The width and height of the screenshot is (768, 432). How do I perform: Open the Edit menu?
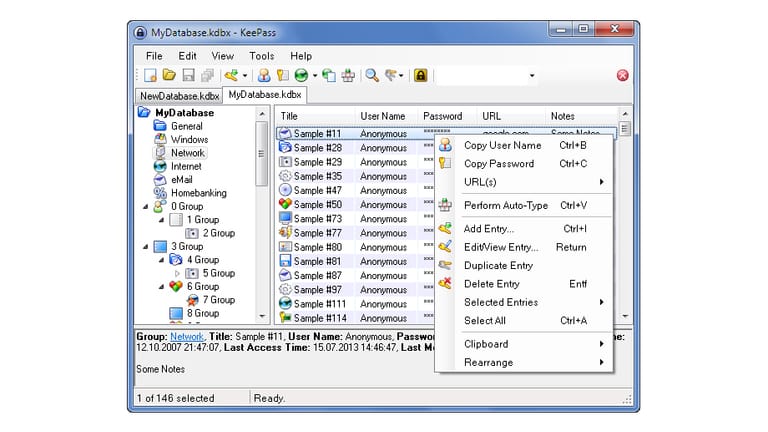187,56
